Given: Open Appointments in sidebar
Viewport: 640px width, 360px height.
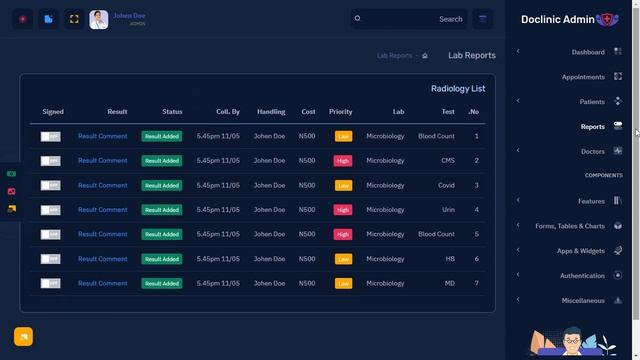Looking at the screenshot, I should pyautogui.click(x=583, y=77).
